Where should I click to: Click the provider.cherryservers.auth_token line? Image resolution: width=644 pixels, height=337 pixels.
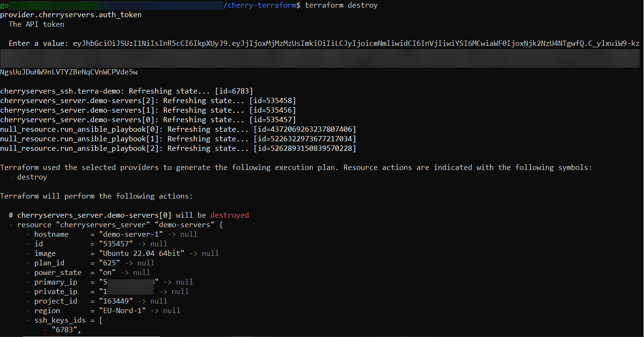coord(71,14)
